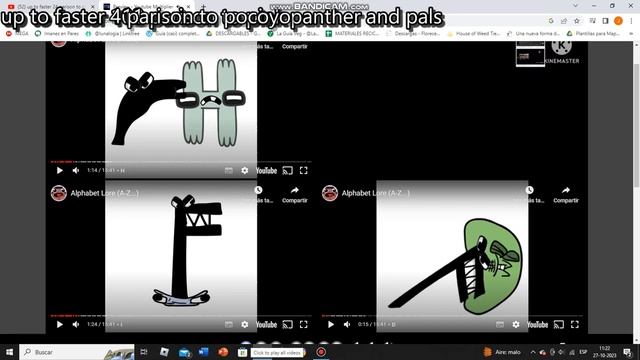Click the 1:24 video's watch later clock
The height and width of the screenshot is (360, 640).
coord(258,190)
